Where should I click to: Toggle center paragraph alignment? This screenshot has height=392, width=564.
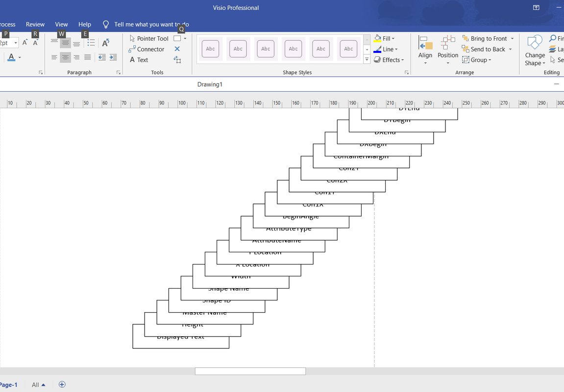[65, 57]
